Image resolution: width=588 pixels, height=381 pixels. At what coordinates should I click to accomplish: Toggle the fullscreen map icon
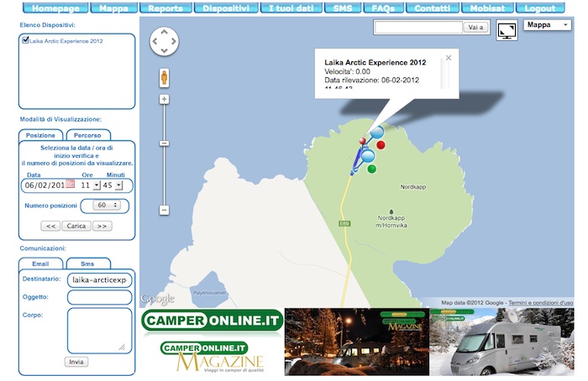tap(507, 31)
